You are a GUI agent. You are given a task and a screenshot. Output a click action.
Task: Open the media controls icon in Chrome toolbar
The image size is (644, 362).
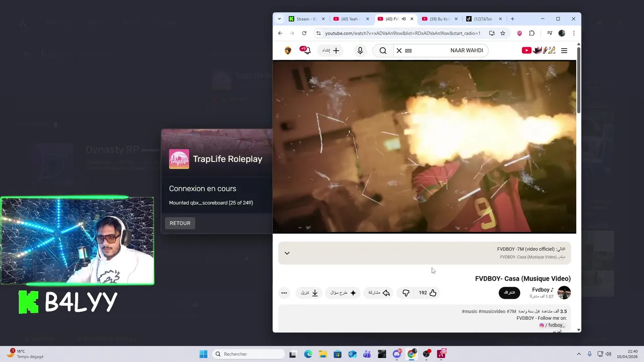point(549,33)
